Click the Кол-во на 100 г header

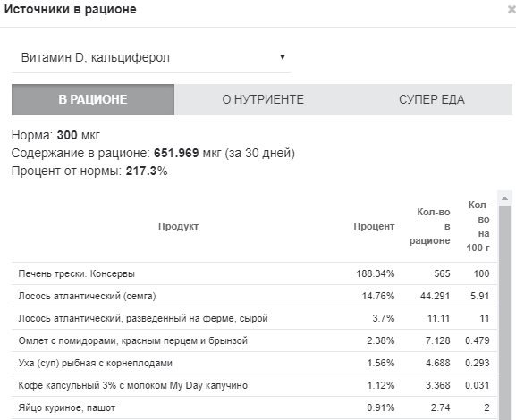tap(478, 226)
